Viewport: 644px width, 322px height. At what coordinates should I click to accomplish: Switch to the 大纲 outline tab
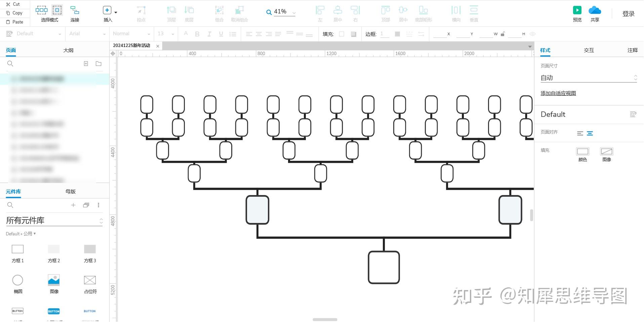(x=68, y=50)
